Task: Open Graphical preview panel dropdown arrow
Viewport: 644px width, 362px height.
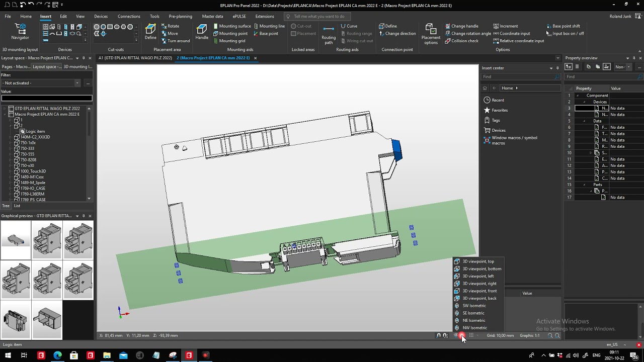Action: 77,216
